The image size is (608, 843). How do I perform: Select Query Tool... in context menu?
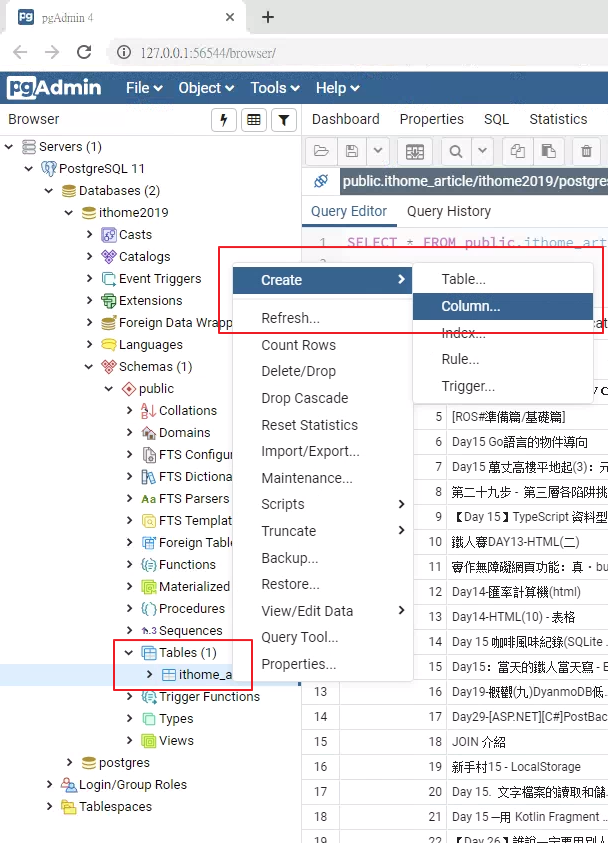point(323,638)
